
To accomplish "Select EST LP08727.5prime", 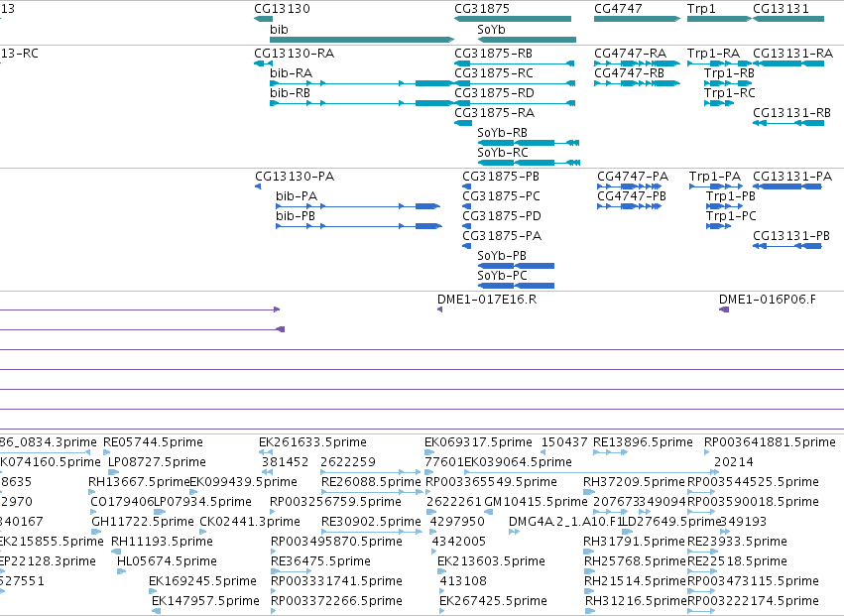I will click(x=113, y=472).
